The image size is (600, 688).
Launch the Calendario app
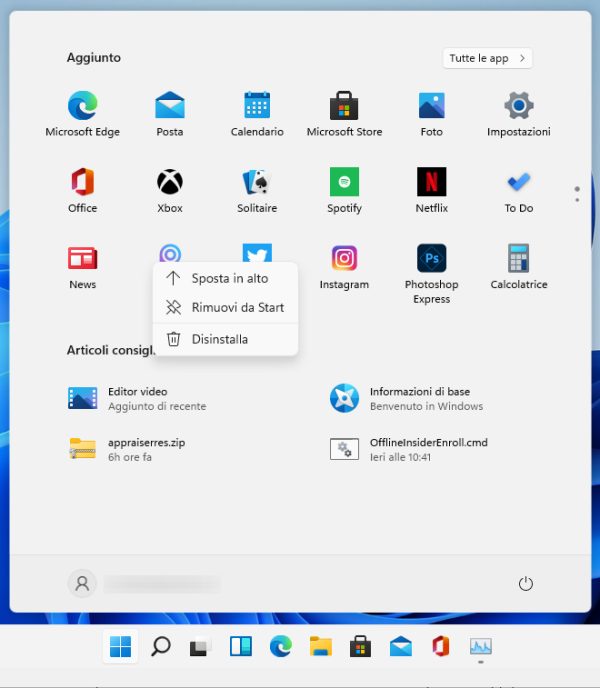tap(257, 114)
